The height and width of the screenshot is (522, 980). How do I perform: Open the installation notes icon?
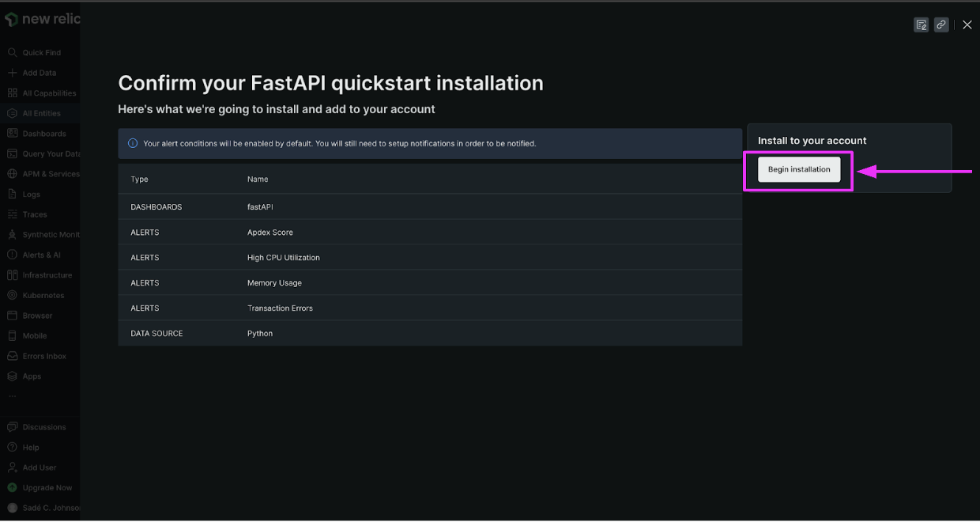click(921, 25)
